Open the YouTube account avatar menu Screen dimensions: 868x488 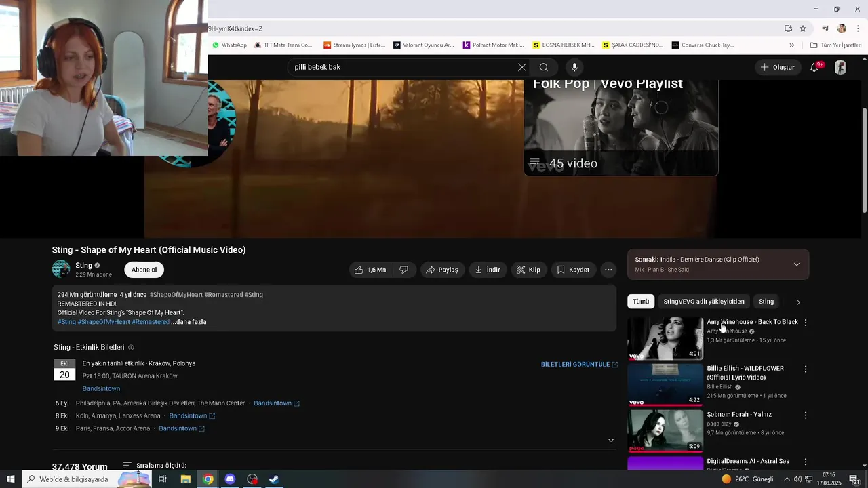tap(840, 67)
